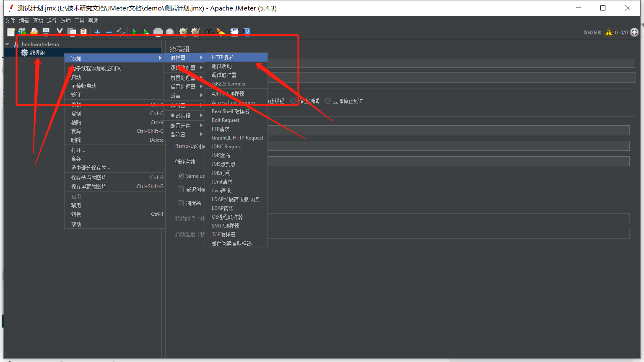The width and height of the screenshot is (644, 362).
Task: Select the 线程组 gear node in tree
Action: 33,53
